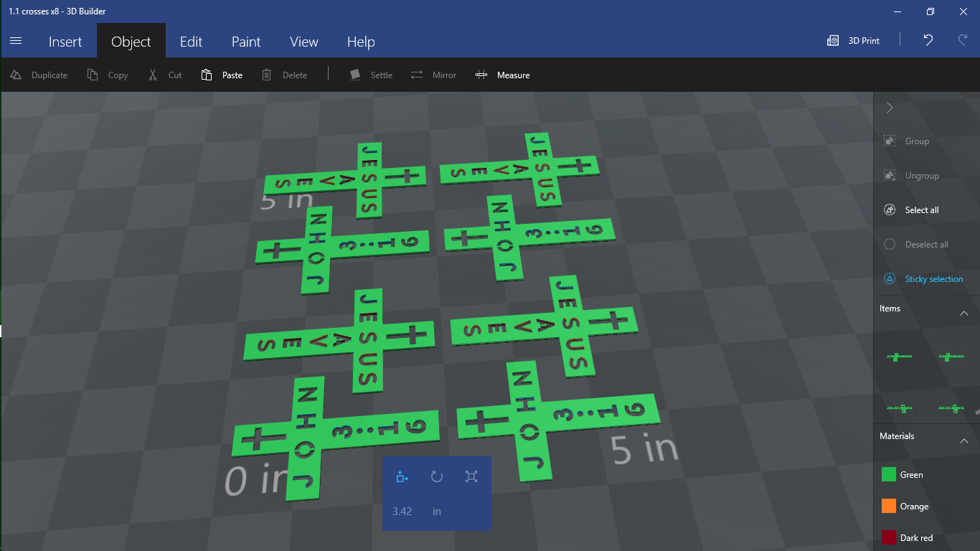Click the Copy tool
Screen dimensions: 980x551
point(108,75)
